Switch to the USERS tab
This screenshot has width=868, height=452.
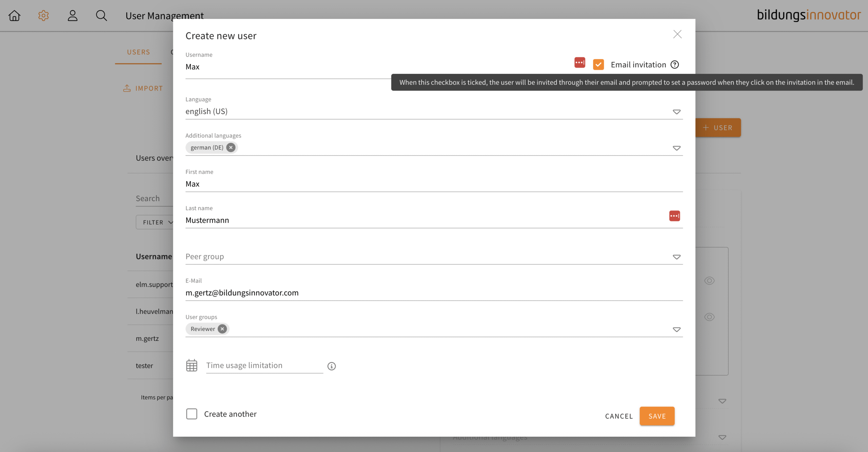(138, 52)
